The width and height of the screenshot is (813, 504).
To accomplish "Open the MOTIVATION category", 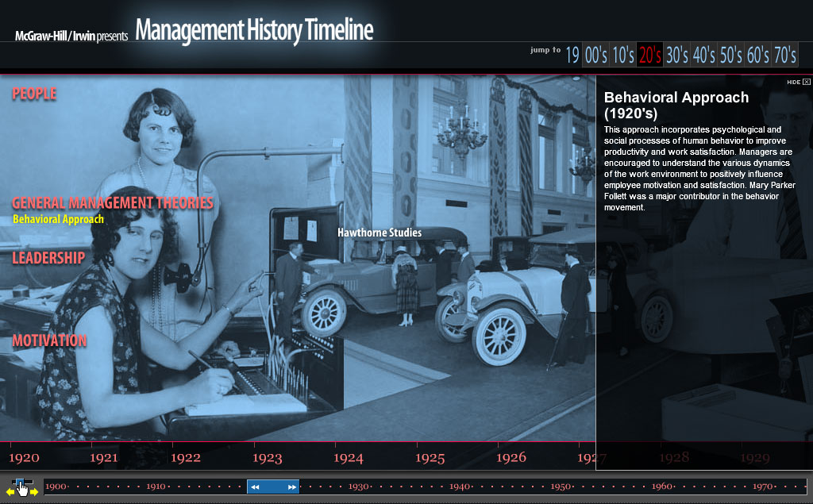I will [50, 340].
